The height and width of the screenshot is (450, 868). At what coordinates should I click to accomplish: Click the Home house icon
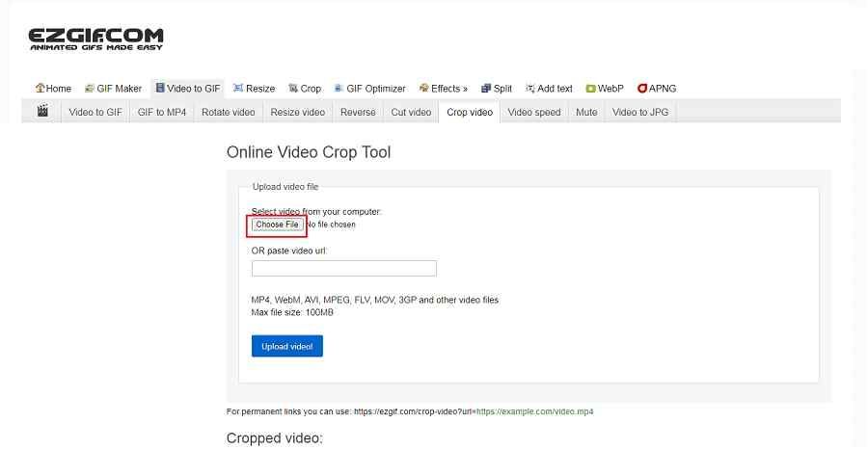point(40,88)
